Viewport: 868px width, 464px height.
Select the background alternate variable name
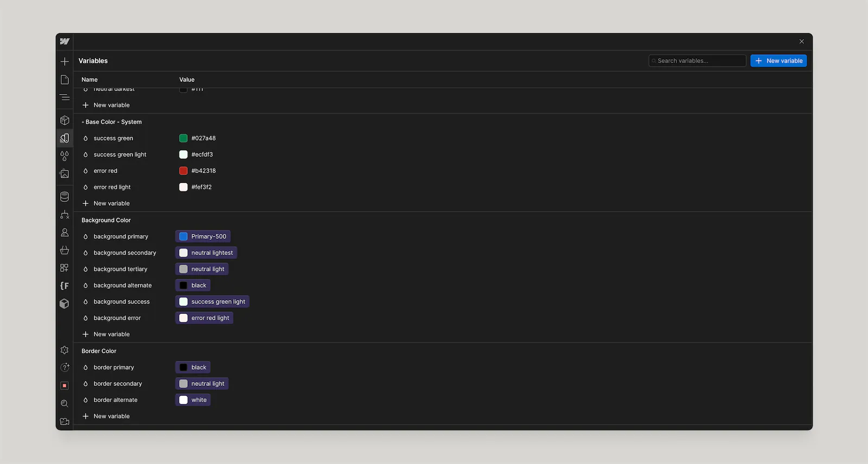tap(123, 285)
